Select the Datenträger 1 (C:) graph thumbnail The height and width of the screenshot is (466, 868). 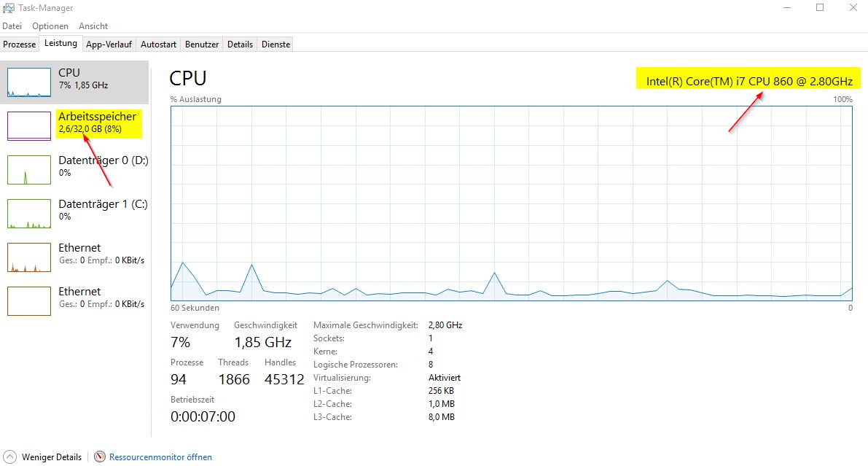[x=28, y=214]
